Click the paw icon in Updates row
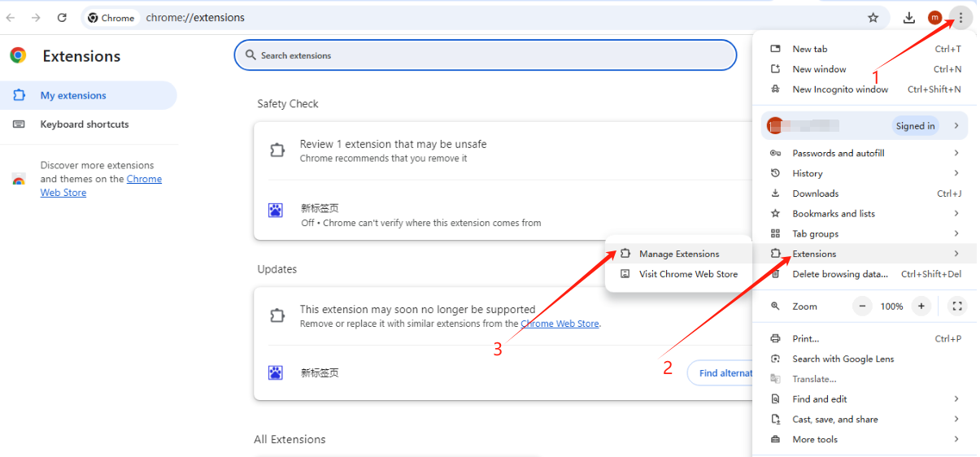 tap(276, 372)
